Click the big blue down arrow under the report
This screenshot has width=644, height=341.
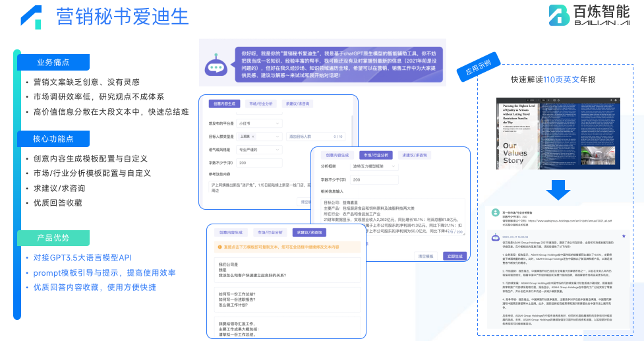pos(558,189)
